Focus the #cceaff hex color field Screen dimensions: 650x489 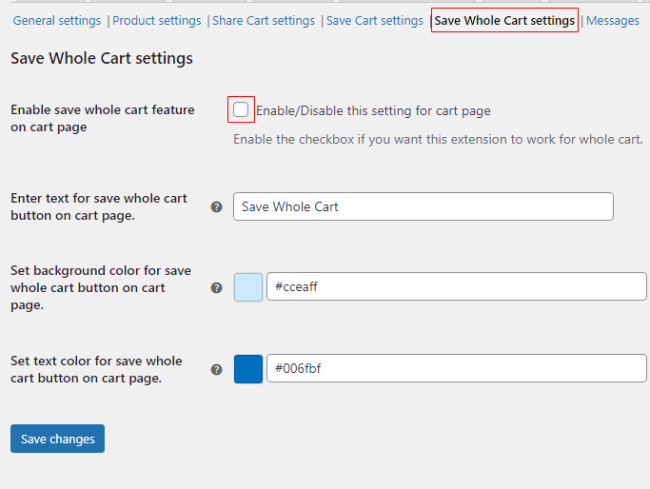point(456,287)
